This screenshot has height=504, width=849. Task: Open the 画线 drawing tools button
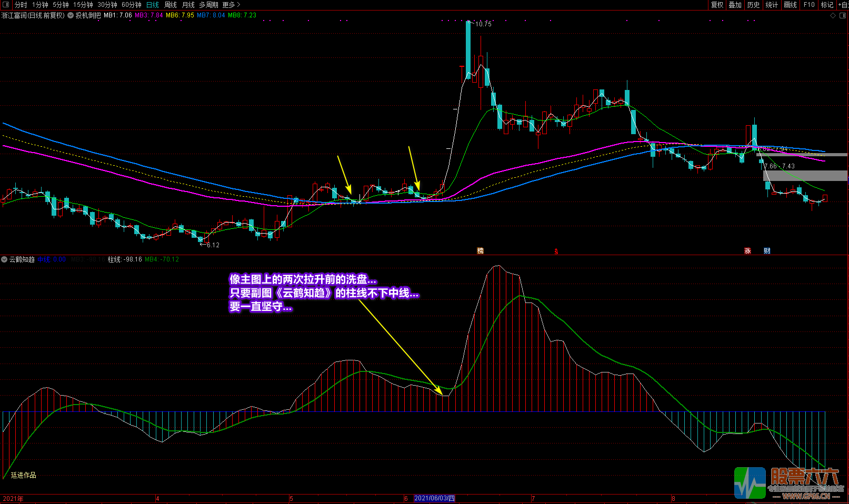pos(790,5)
